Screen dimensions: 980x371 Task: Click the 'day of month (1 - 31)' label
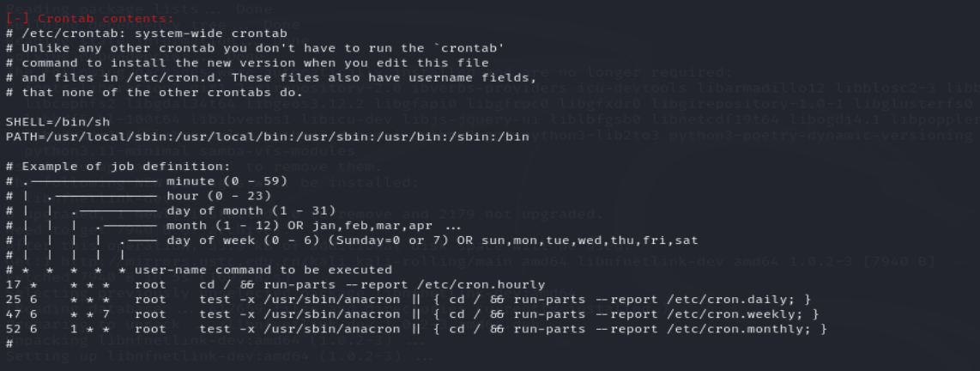pos(251,210)
